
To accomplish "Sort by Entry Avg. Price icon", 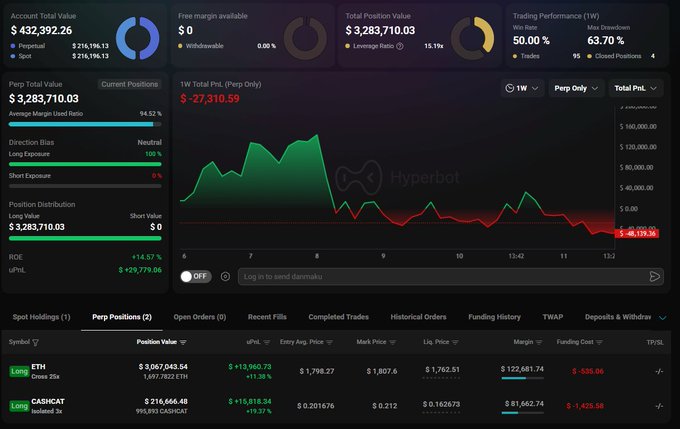I will (x=330, y=342).
